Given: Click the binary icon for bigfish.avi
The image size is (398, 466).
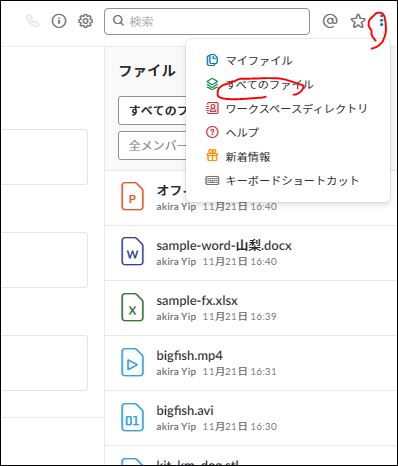Looking at the screenshot, I should coord(132,417).
